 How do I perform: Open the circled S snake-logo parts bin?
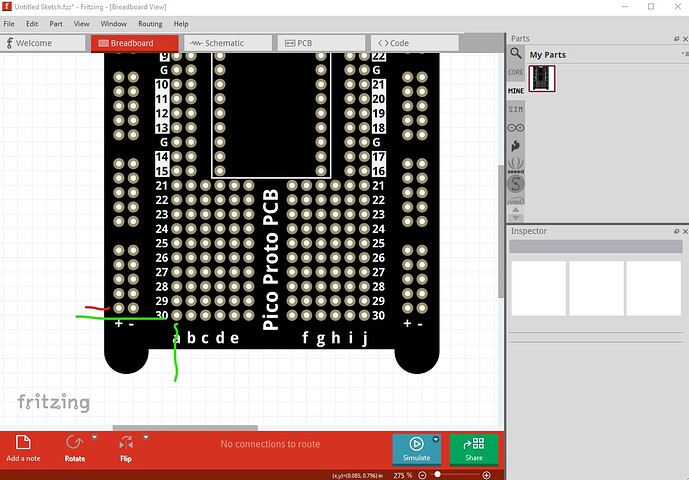516,184
